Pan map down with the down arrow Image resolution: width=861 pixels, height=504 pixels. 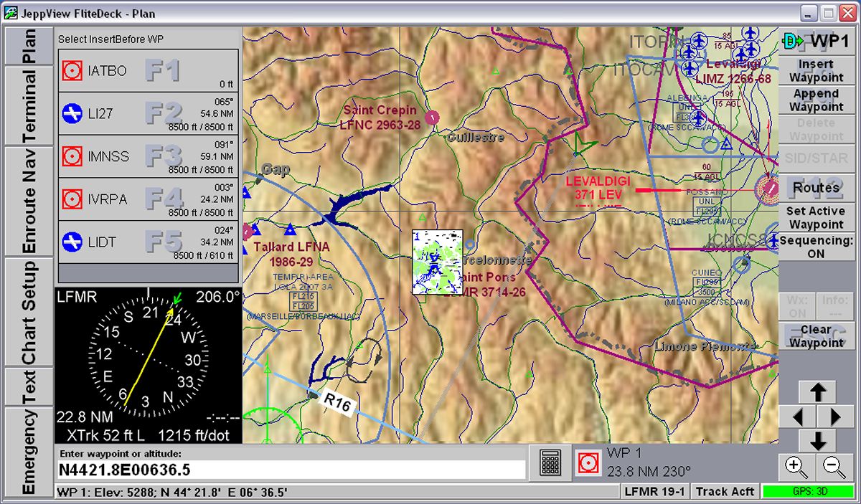817,440
